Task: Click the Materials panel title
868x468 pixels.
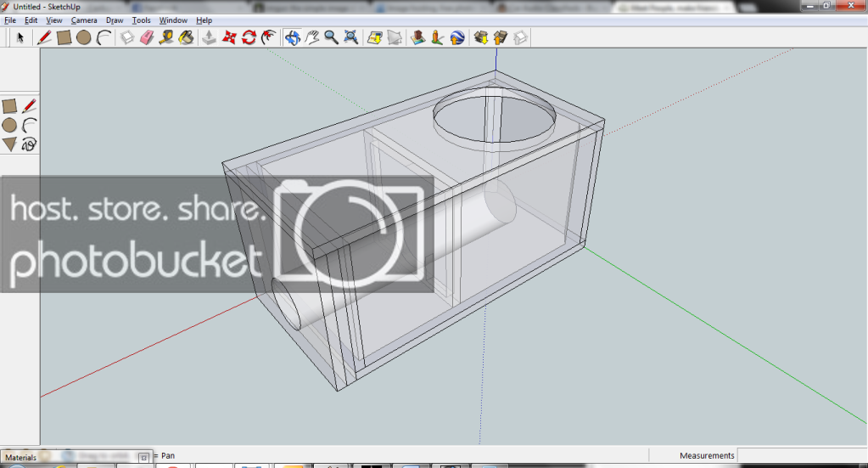Action: pos(20,458)
